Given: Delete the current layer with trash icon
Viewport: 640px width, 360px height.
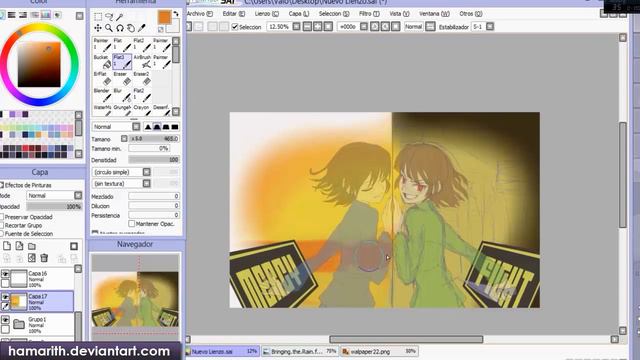Looking at the screenshot, I should pyautogui.click(x=44, y=258).
